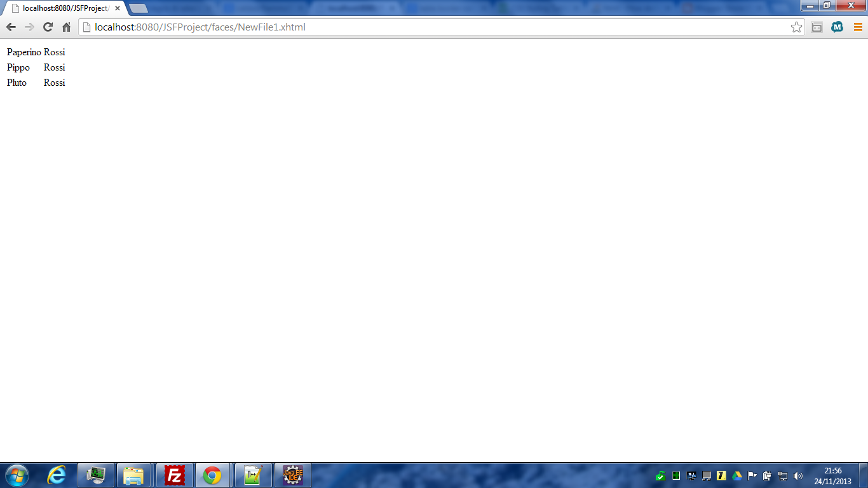Screen dimensions: 868x488
Task: Switch to Notepad++ in the taskbar
Action: [253, 475]
